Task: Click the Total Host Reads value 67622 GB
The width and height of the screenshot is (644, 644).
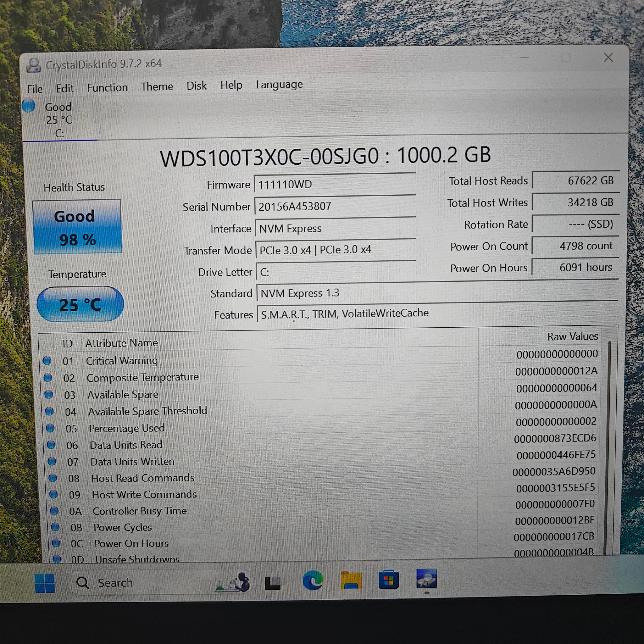Action: pyautogui.click(x=576, y=180)
